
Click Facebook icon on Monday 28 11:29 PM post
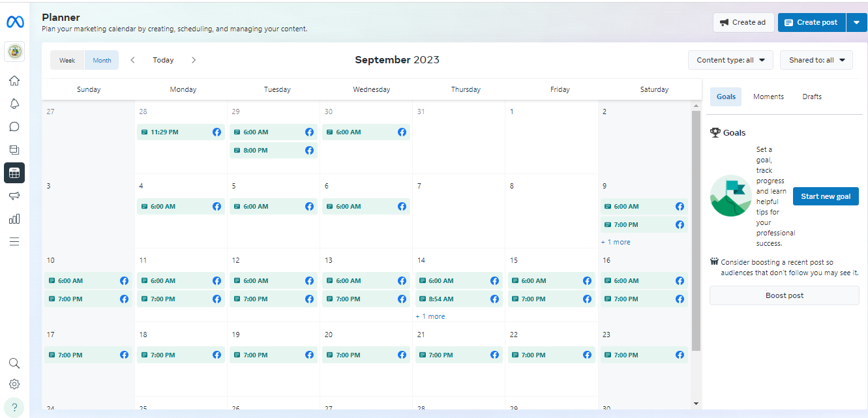click(x=217, y=132)
